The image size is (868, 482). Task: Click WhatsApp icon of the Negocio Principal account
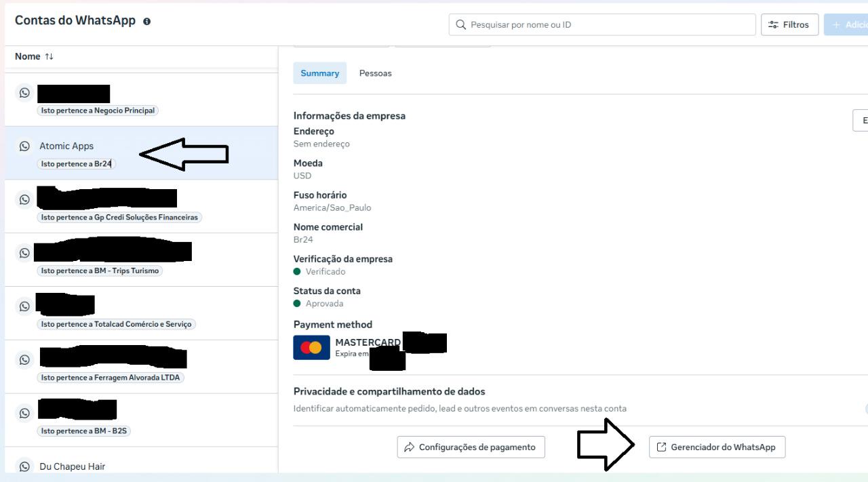tap(25, 93)
